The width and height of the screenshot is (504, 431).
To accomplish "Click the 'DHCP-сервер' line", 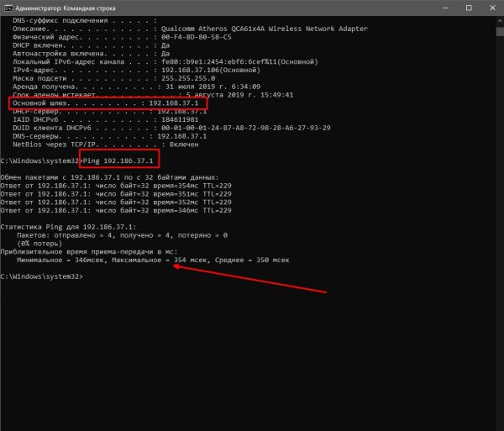I will point(109,112).
